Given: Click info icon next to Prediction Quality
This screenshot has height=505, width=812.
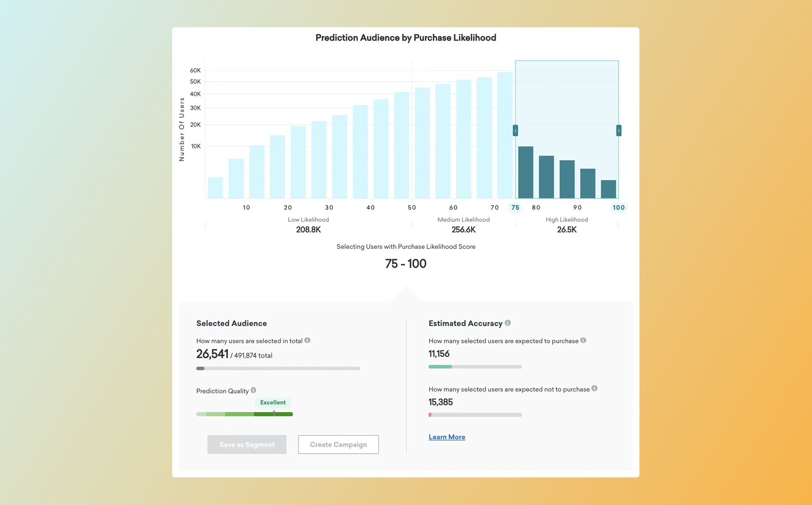Looking at the screenshot, I should (253, 390).
